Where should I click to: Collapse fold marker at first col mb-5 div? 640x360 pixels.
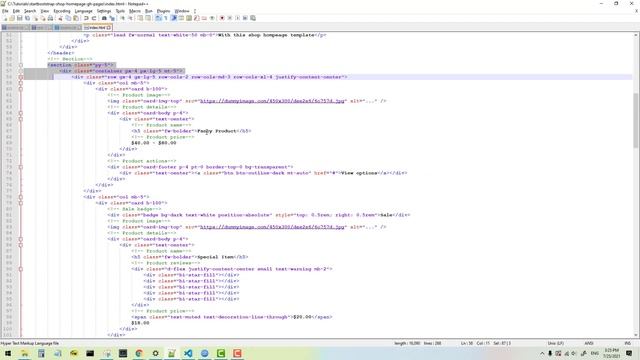click(20, 83)
